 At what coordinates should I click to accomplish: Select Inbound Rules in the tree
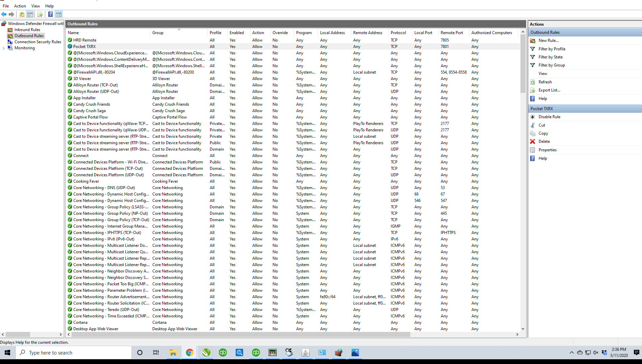tap(27, 30)
